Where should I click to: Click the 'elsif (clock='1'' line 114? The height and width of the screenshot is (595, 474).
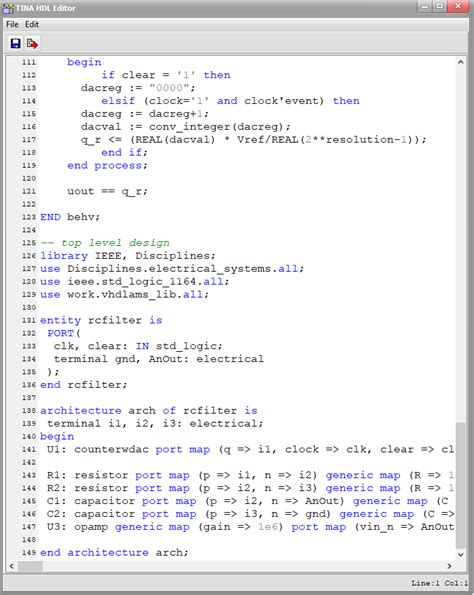[230, 101]
